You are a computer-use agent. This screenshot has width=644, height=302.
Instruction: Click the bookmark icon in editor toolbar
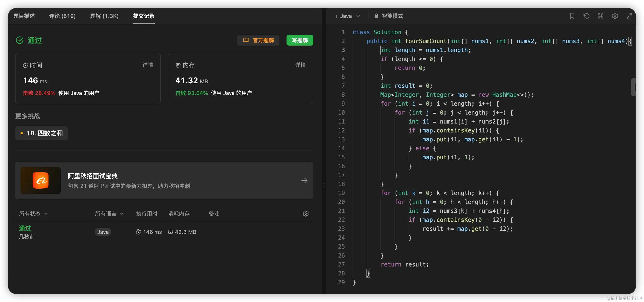[572, 16]
